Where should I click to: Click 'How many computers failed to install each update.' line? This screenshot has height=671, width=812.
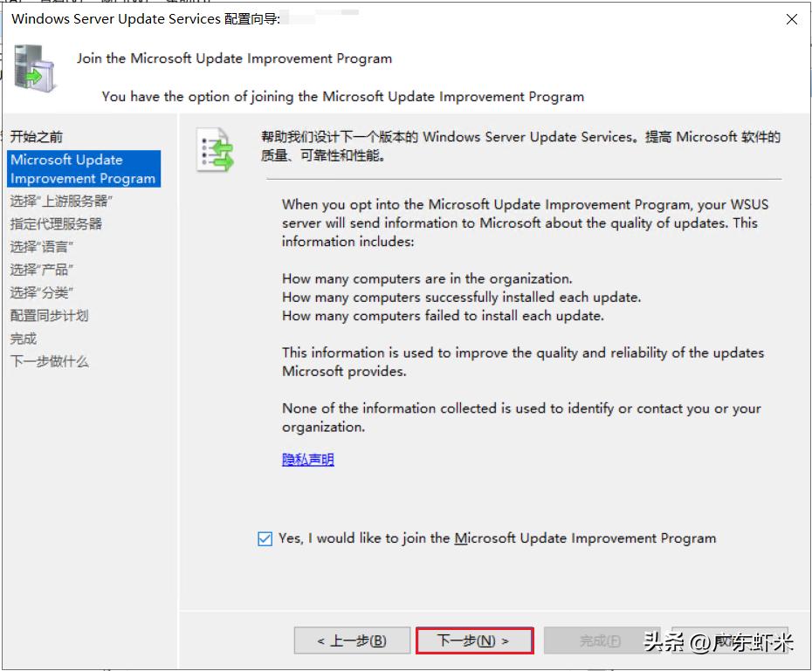pyautogui.click(x=443, y=316)
